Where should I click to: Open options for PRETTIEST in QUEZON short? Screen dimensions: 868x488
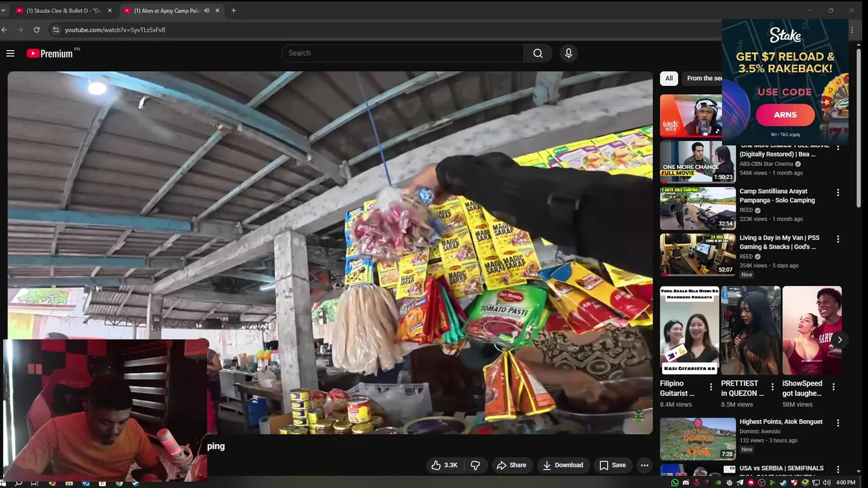772,386
